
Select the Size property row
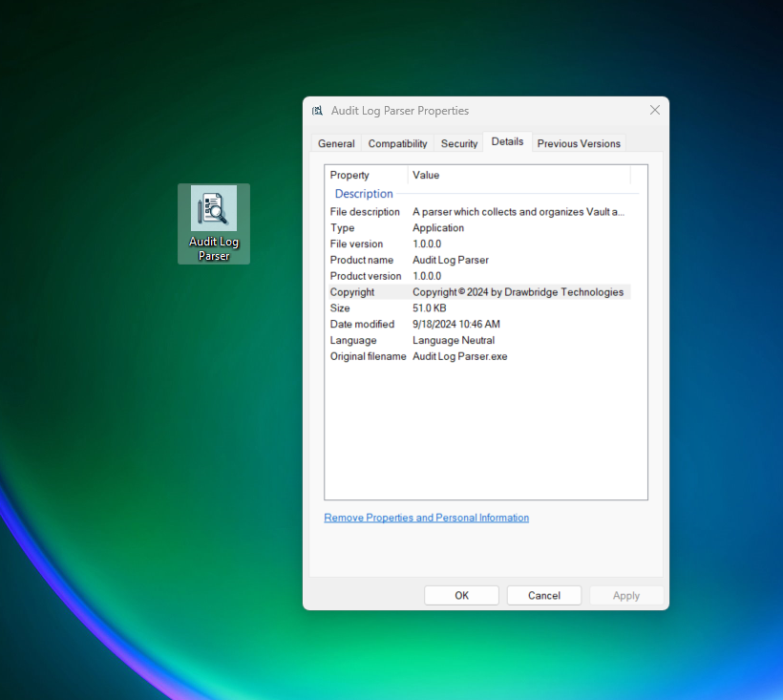(x=479, y=308)
